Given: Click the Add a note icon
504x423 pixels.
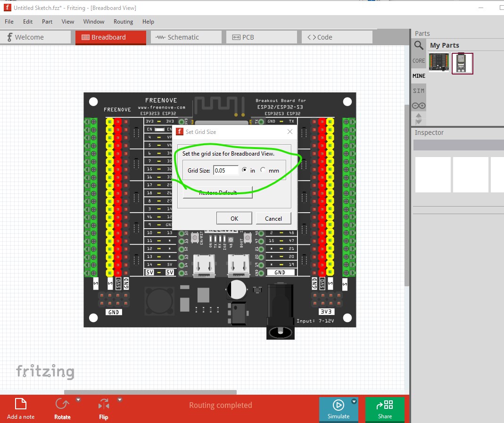Looking at the screenshot, I should pos(21,404).
